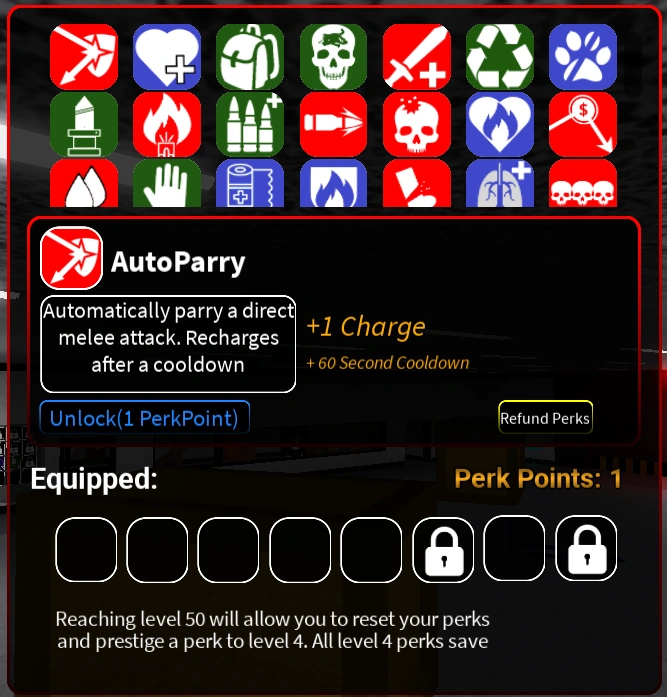
Task: Pick the red flame candle perk icon
Action: pyautogui.click(x=167, y=124)
